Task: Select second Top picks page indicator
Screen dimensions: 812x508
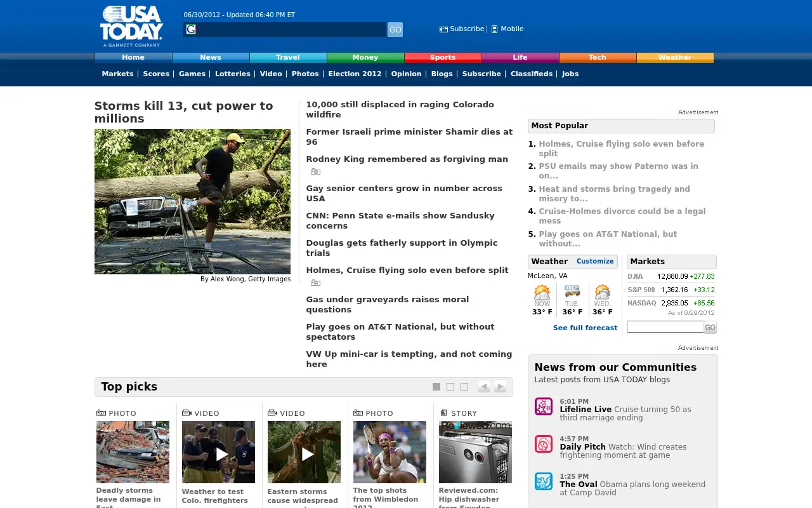Action: click(450, 387)
